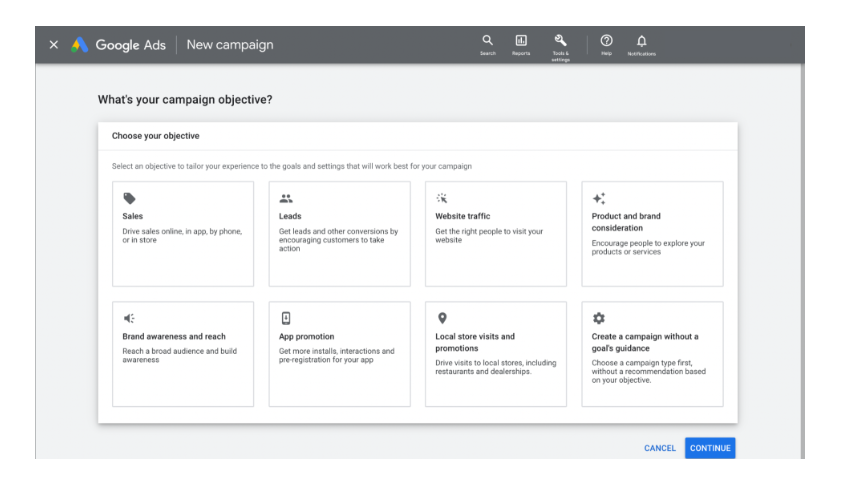Open the Reports icon

521,44
